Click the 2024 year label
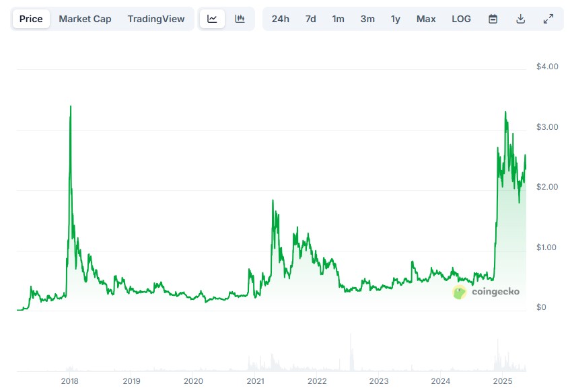This screenshot has width=568, height=392. point(441,381)
